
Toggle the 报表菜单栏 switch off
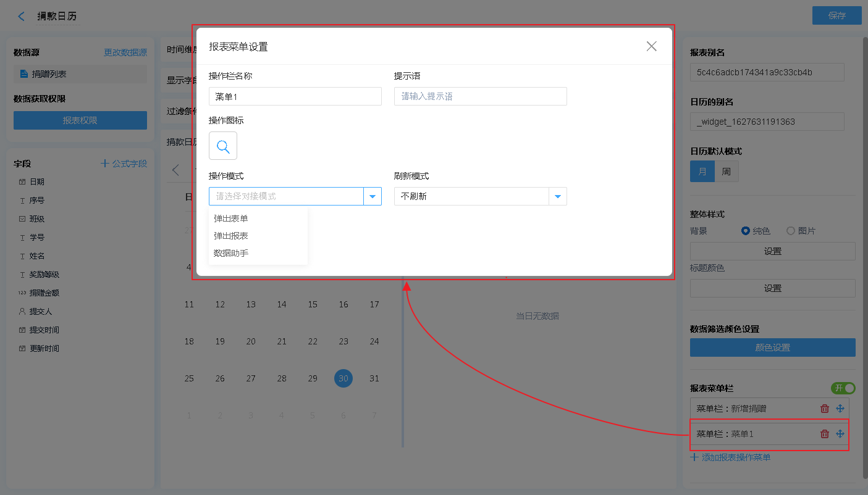tap(843, 388)
